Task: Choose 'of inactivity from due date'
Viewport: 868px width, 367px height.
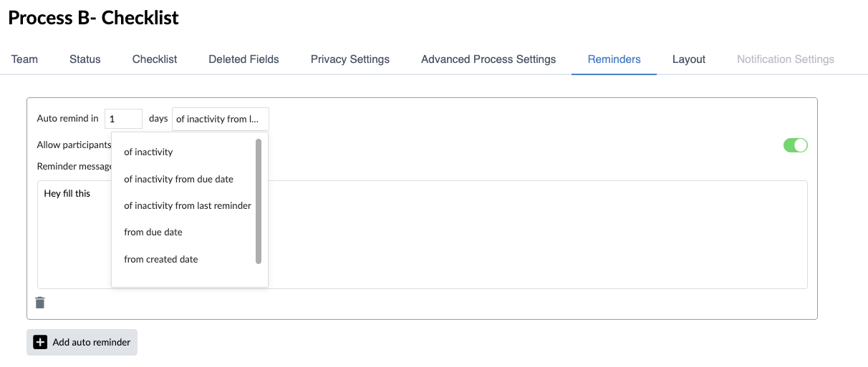Action: [178, 179]
